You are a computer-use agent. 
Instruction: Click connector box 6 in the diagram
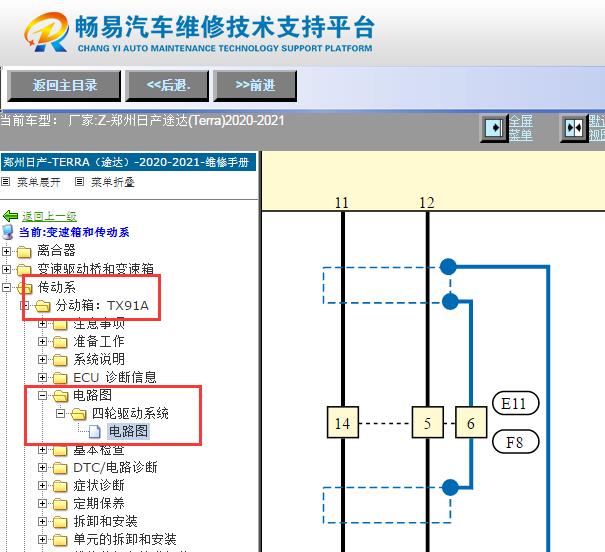tap(471, 422)
